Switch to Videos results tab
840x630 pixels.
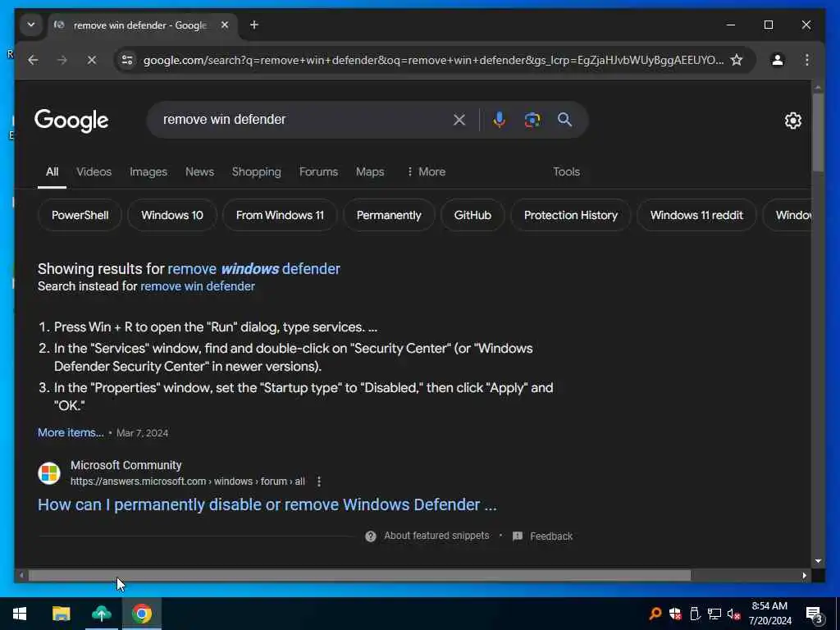pyautogui.click(x=94, y=172)
